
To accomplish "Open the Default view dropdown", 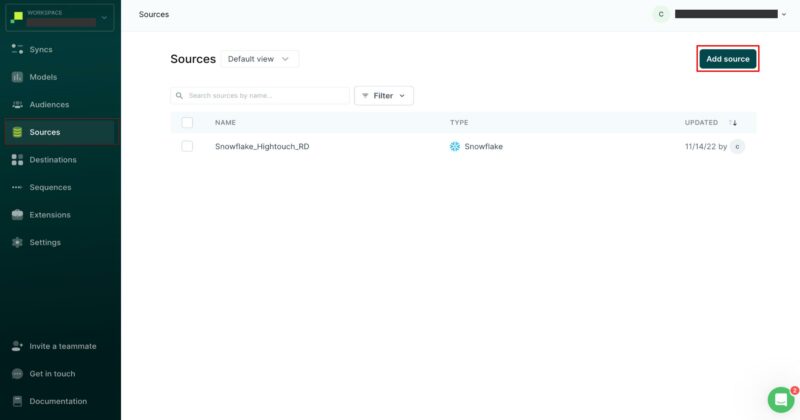I will click(x=259, y=59).
